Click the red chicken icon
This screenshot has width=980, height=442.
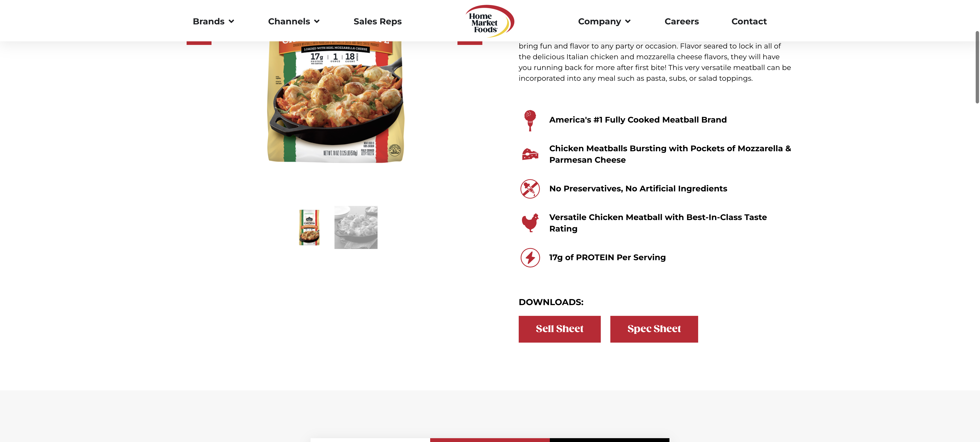[x=530, y=223]
